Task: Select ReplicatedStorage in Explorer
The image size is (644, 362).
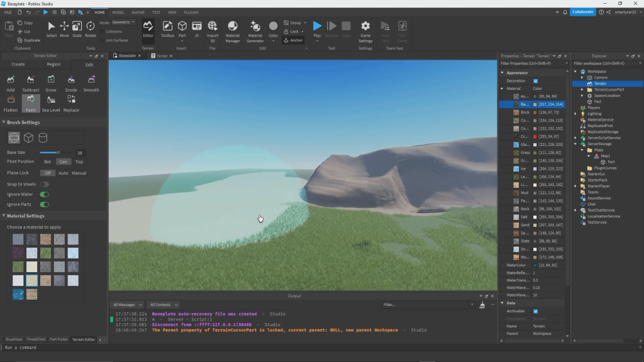Action: (x=602, y=132)
